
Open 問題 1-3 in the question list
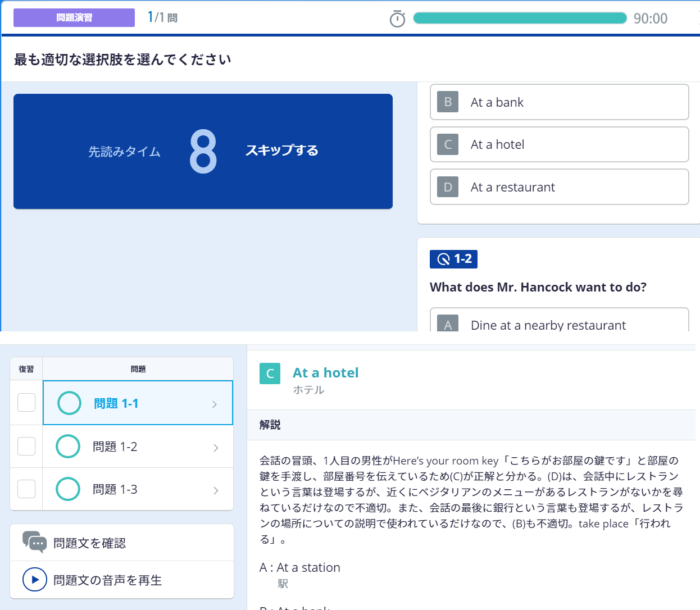115,489
